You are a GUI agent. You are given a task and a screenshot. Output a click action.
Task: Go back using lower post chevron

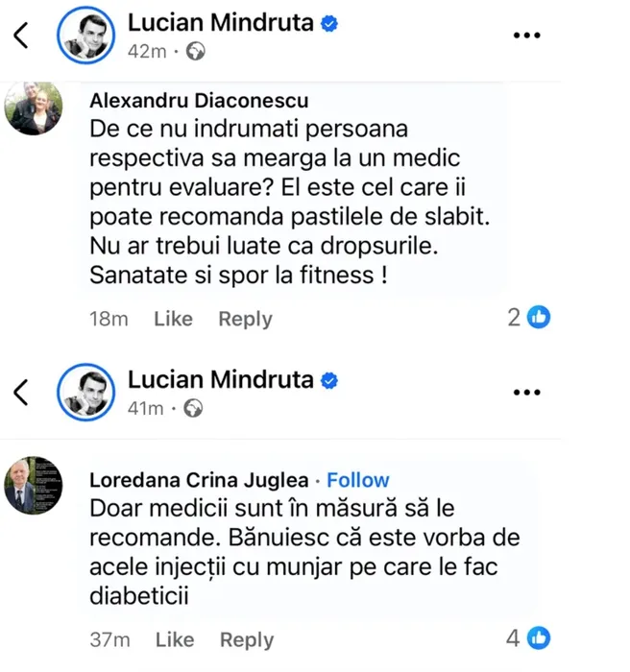tap(21, 392)
